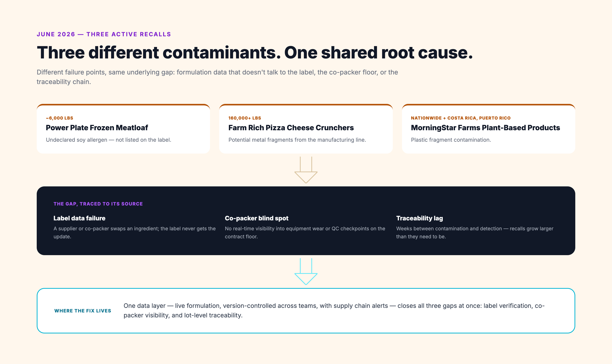The height and width of the screenshot is (364, 612).
Task: Select the Co-packer blind spot heading
Action: click(x=256, y=218)
